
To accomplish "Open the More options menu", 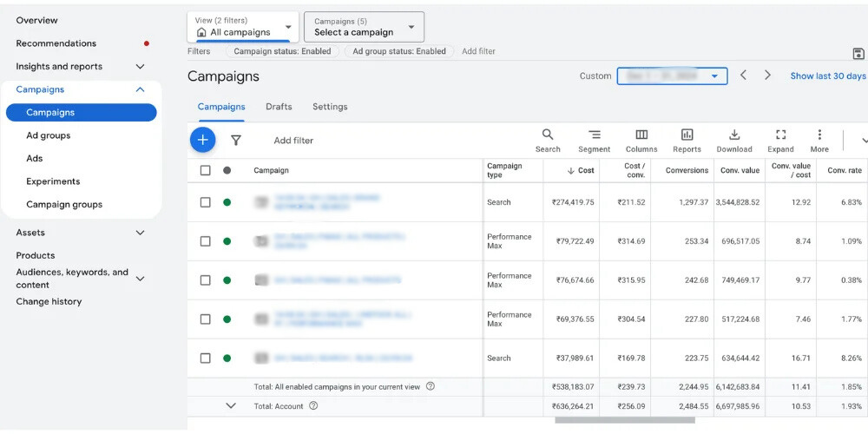I will (x=819, y=141).
